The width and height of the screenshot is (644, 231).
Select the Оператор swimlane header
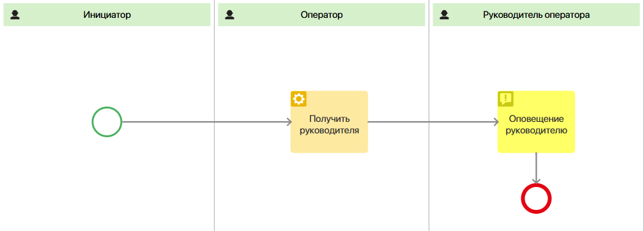pos(321,15)
